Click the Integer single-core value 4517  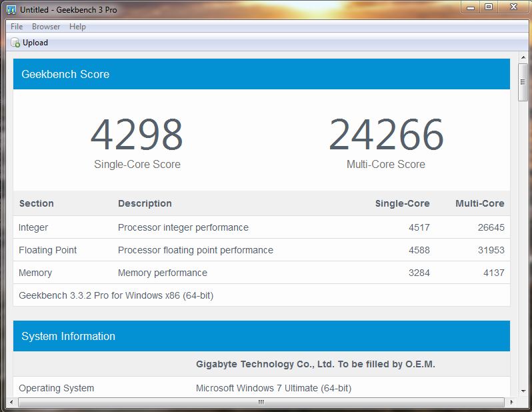(x=419, y=227)
